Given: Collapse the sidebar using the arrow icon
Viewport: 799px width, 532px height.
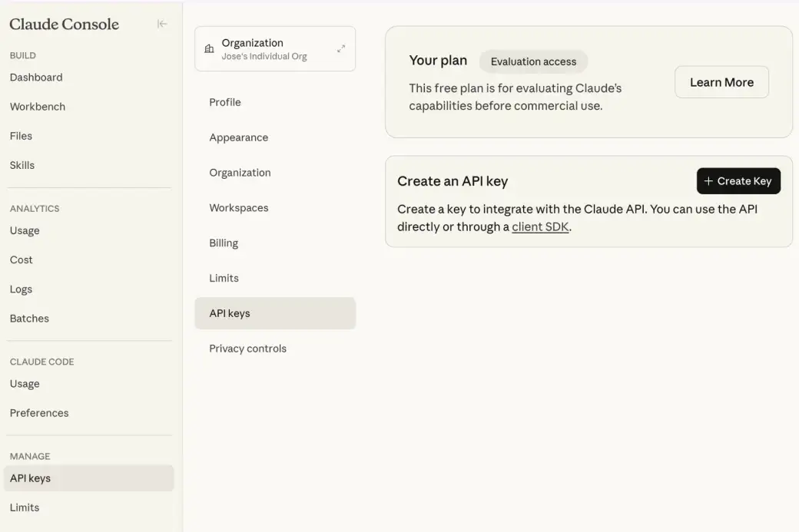Looking at the screenshot, I should click(x=162, y=24).
